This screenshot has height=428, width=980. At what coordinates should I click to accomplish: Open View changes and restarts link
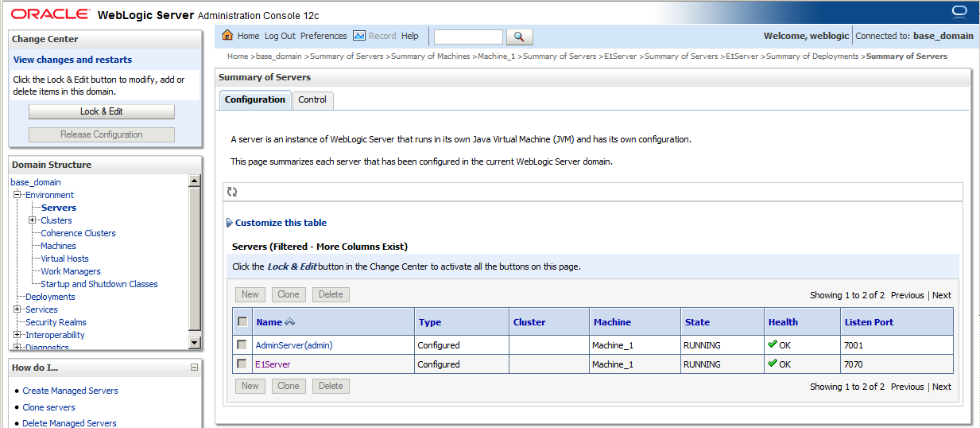[72, 60]
